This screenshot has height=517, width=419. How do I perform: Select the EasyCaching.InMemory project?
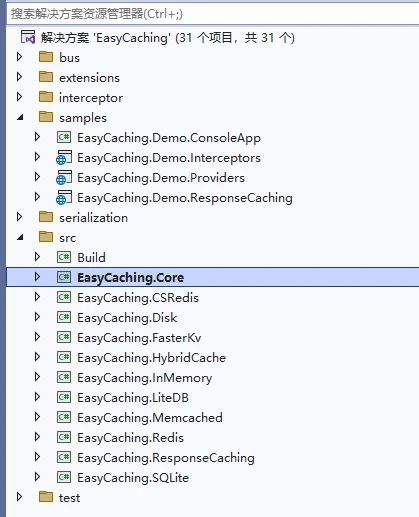pyautogui.click(x=144, y=378)
